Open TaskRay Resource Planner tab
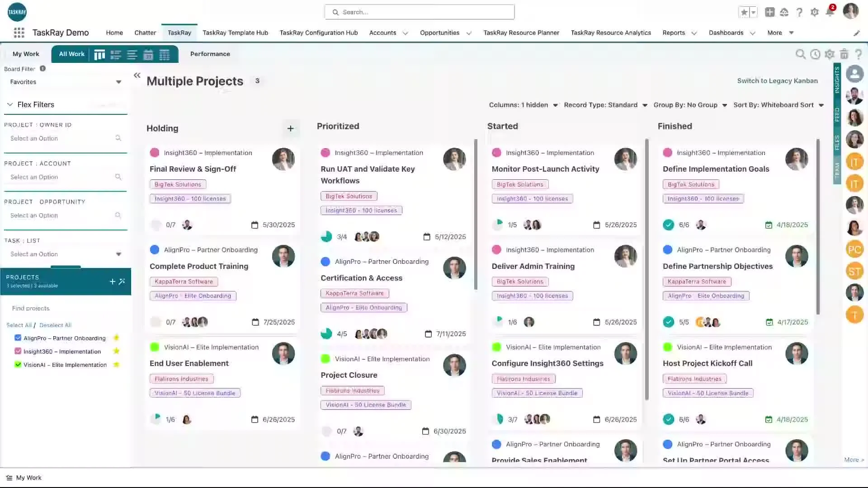 pyautogui.click(x=521, y=33)
